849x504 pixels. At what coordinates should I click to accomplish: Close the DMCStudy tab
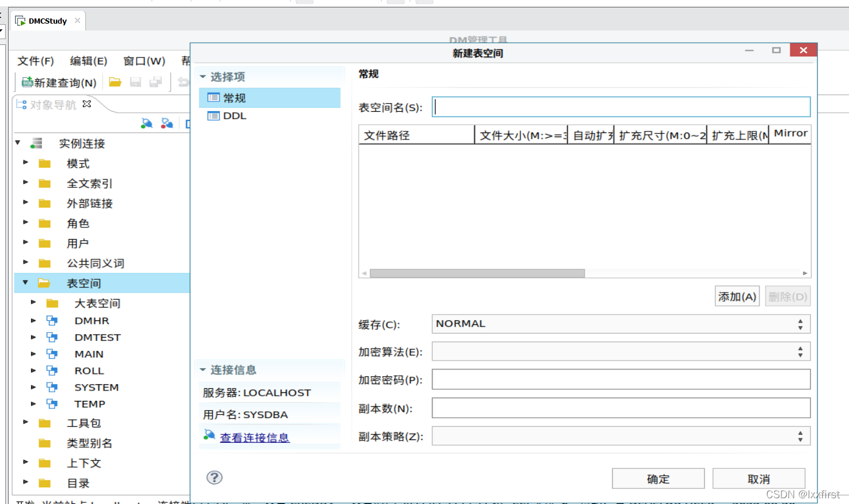[x=77, y=21]
